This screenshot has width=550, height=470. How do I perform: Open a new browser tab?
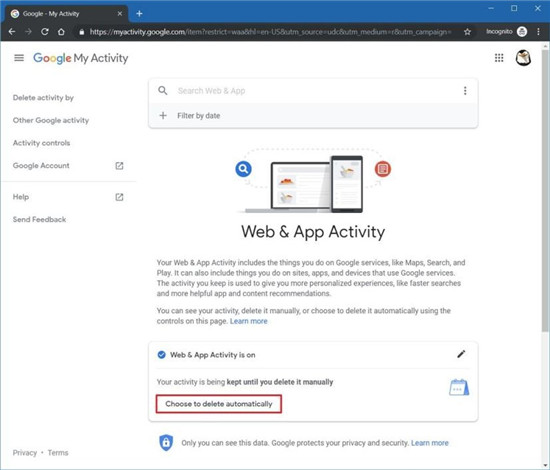[x=139, y=14]
